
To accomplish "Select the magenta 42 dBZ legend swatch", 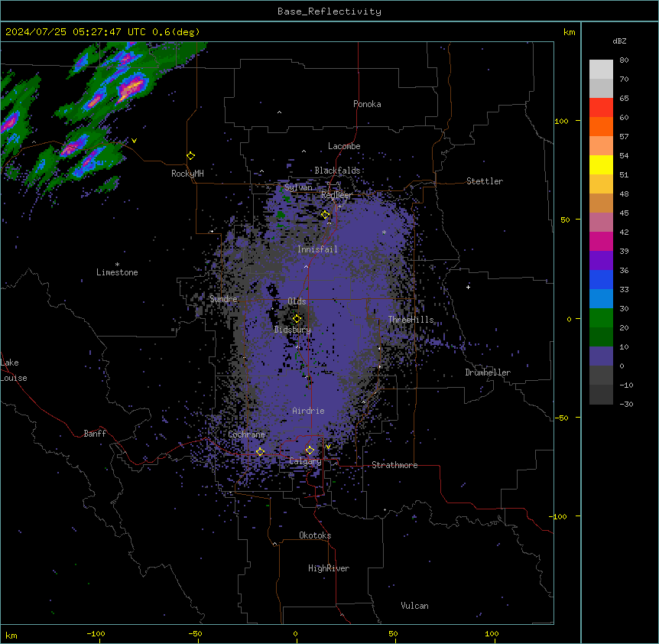I will pyautogui.click(x=601, y=241).
